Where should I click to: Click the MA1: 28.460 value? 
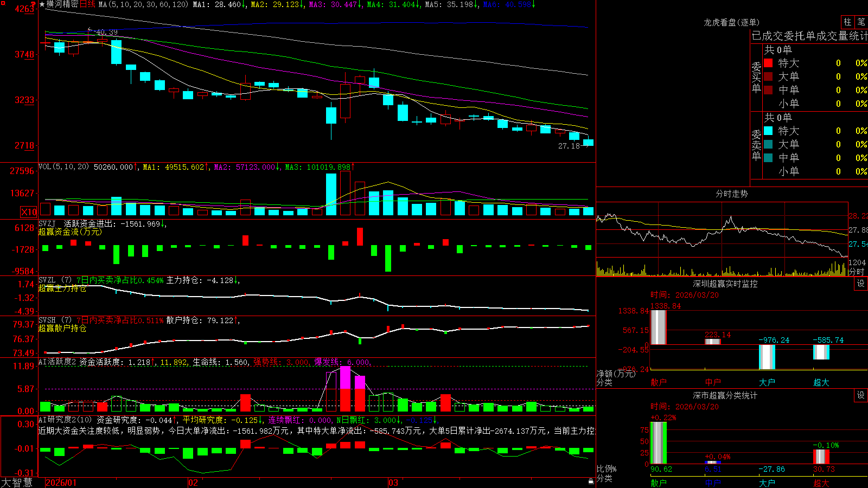(219, 4)
